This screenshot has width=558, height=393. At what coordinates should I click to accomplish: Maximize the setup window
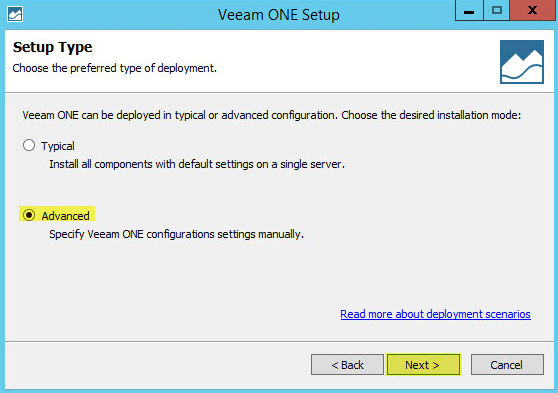pyautogui.click(x=496, y=10)
